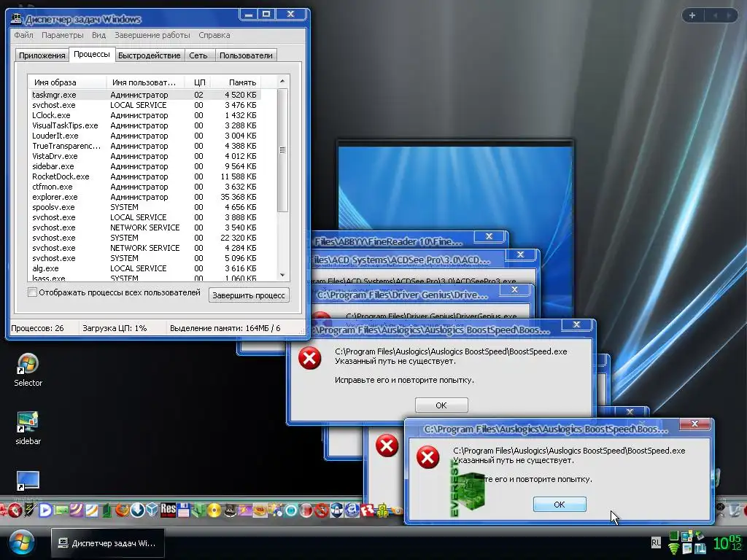Close the ABBYY FineReader error dialog

coord(489,236)
